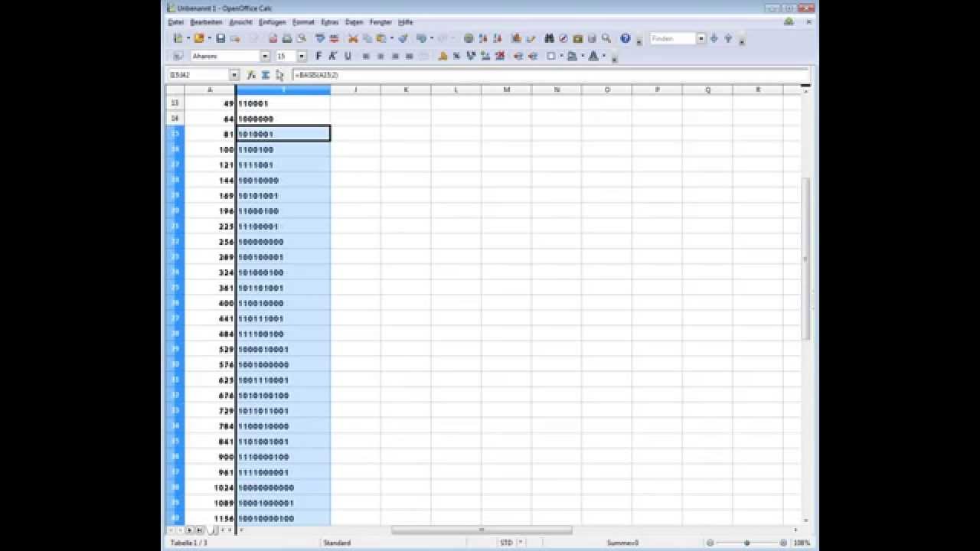Click the Open file icon
This screenshot has width=980, height=551.
[198, 38]
